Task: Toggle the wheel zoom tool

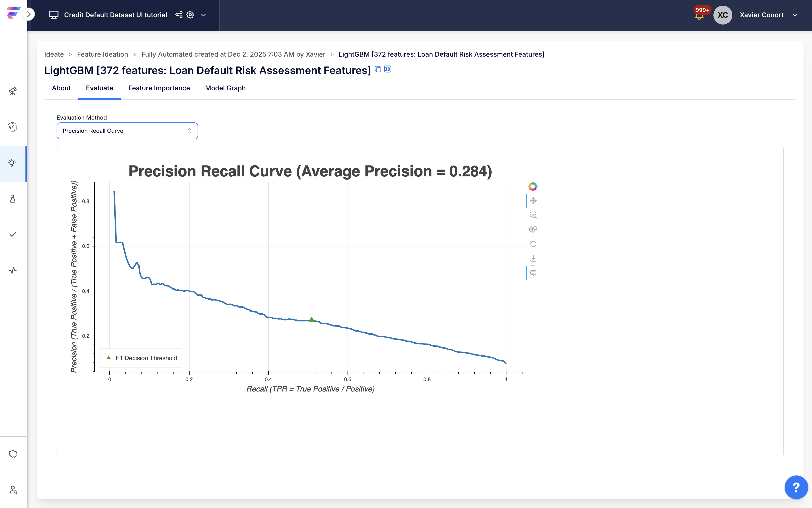Action: (x=533, y=229)
